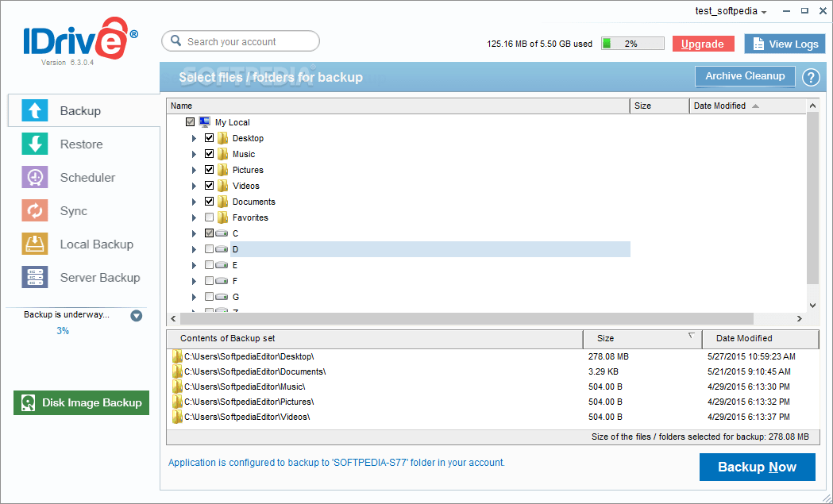The image size is (833, 504).
Task: Click folder icon for Documents backup set entry
Action: point(177,371)
